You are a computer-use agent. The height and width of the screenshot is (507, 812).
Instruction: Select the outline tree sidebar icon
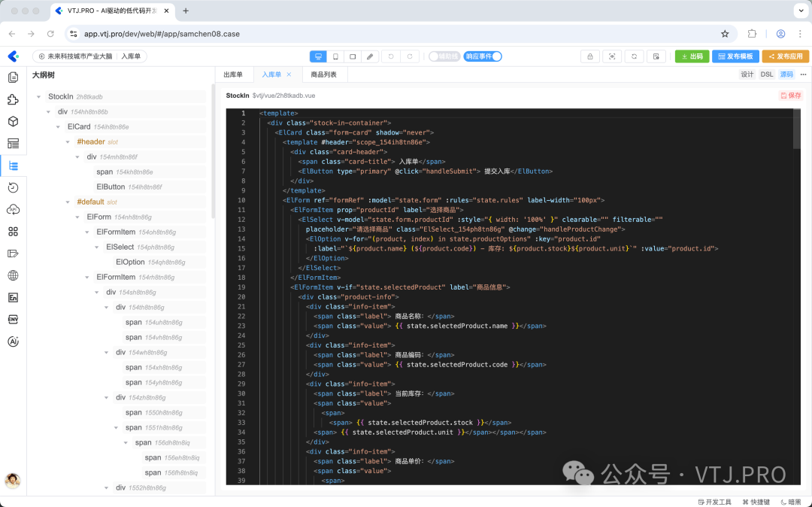13,165
